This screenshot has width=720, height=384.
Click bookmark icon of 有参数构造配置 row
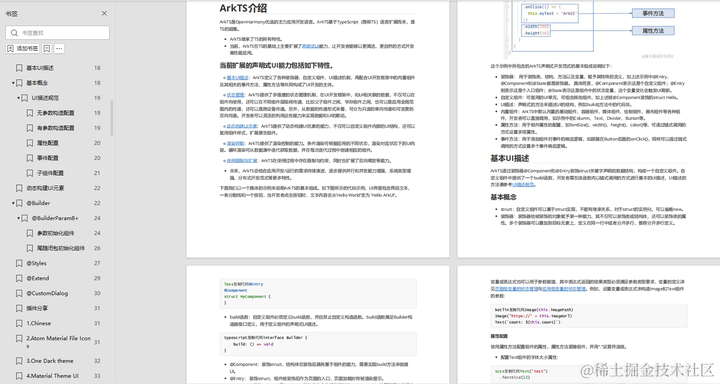coord(29,128)
